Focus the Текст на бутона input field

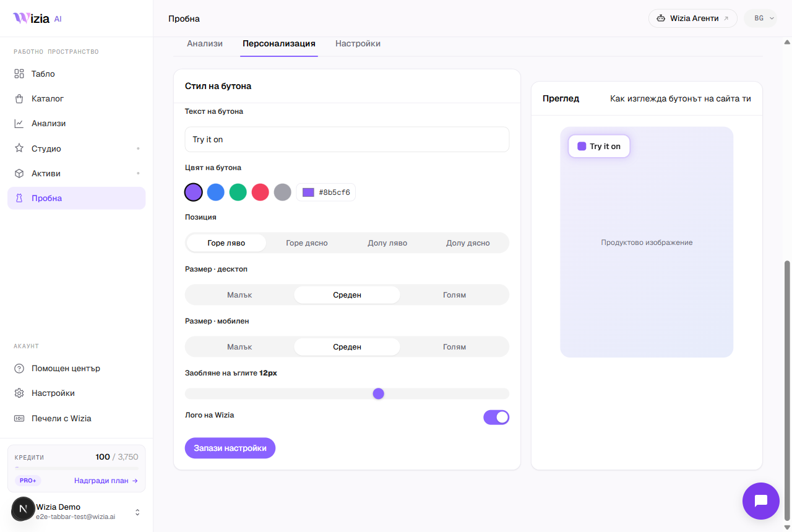[347, 139]
